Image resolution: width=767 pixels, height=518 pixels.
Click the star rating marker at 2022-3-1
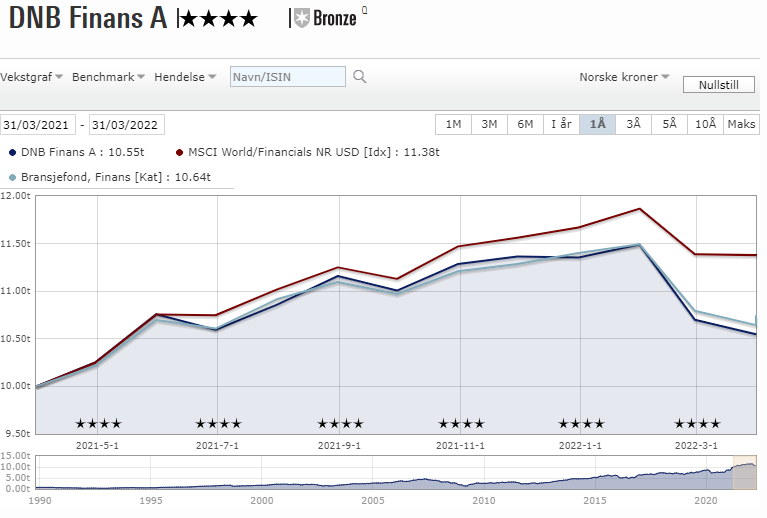click(x=697, y=424)
